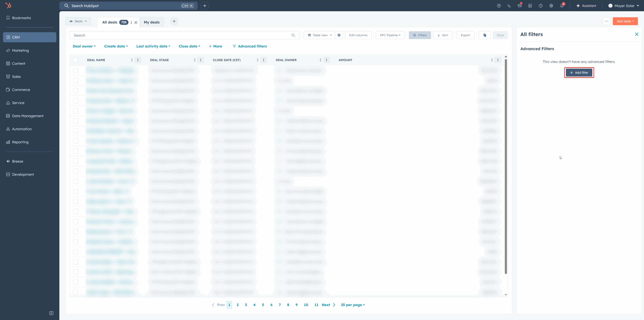644x320 pixels.
Task: Go to the Next page
Action: [328, 305]
